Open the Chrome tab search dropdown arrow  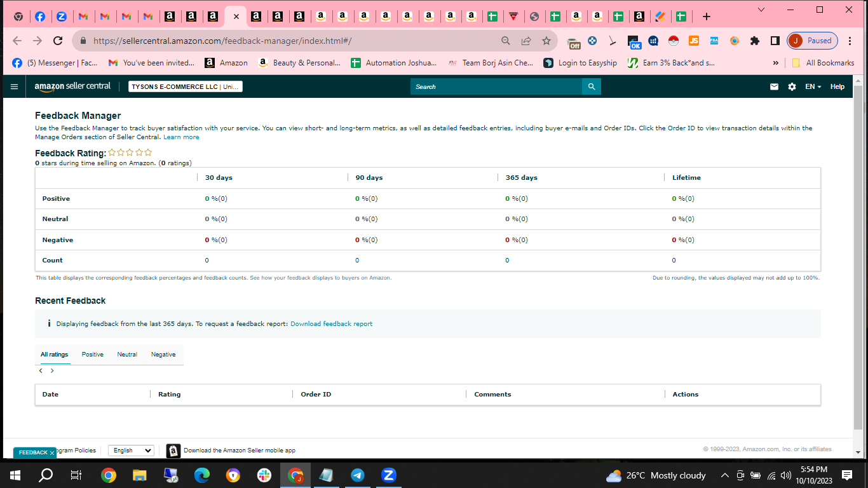[761, 10]
